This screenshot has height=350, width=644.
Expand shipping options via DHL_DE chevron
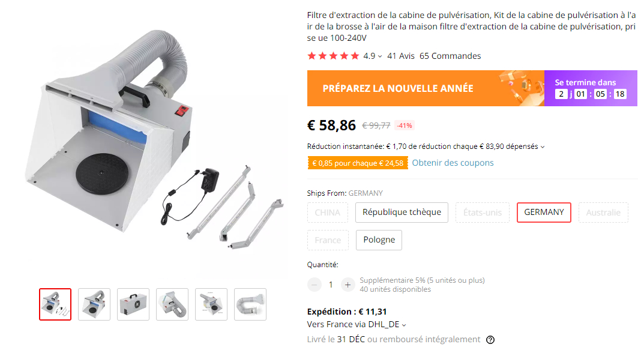[x=404, y=325]
